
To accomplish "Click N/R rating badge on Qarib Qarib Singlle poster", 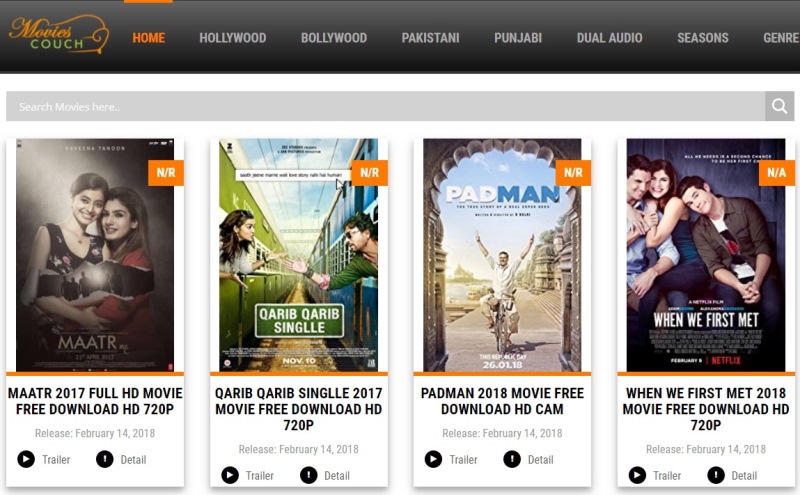I will pyautogui.click(x=369, y=172).
